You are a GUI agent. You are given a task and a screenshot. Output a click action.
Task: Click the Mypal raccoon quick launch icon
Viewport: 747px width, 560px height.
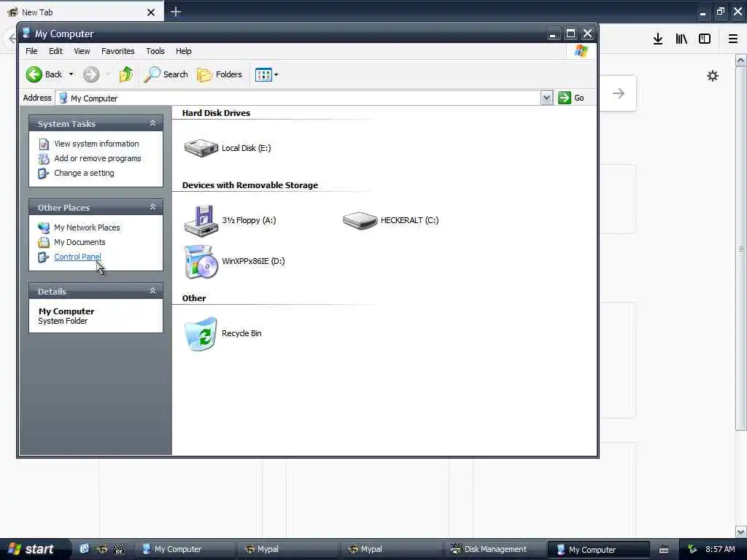[102, 549]
